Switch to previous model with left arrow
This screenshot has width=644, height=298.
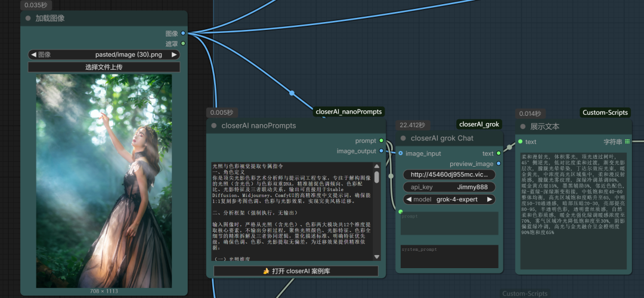click(x=408, y=199)
